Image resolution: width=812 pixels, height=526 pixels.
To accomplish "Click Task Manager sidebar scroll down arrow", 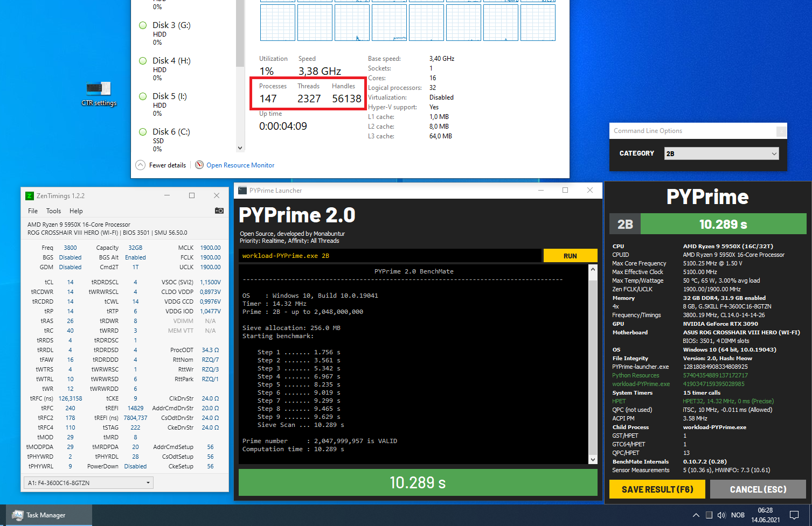I will (x=240, y=148).
